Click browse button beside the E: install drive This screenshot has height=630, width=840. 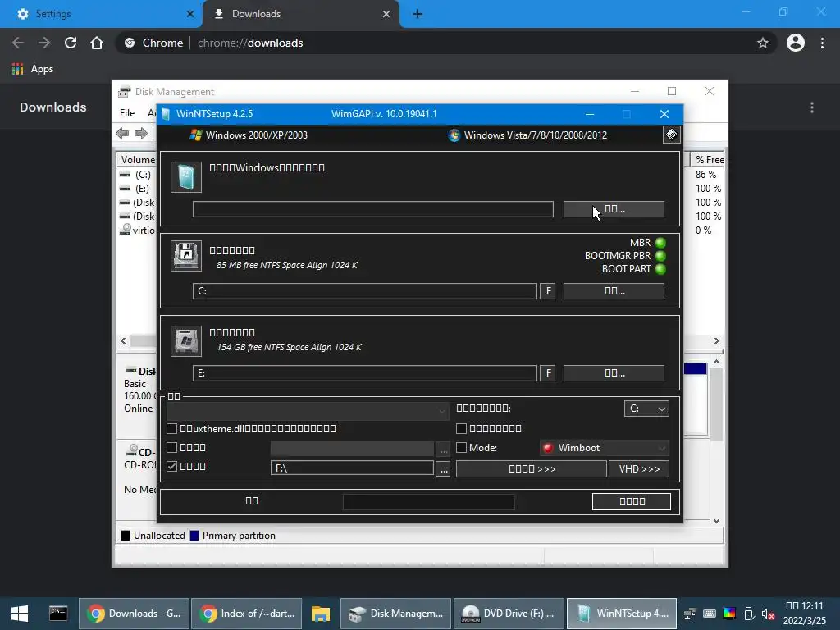click(x=614, y=373)
